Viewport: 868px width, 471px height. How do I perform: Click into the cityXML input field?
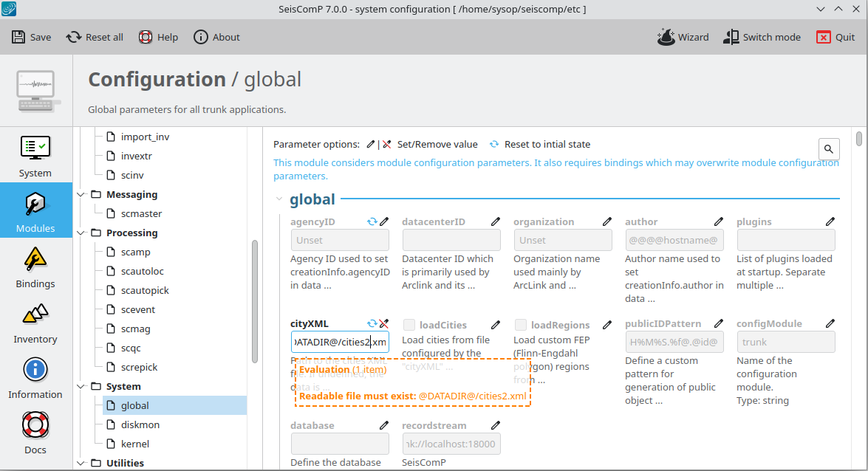click(x=340, y=342)
